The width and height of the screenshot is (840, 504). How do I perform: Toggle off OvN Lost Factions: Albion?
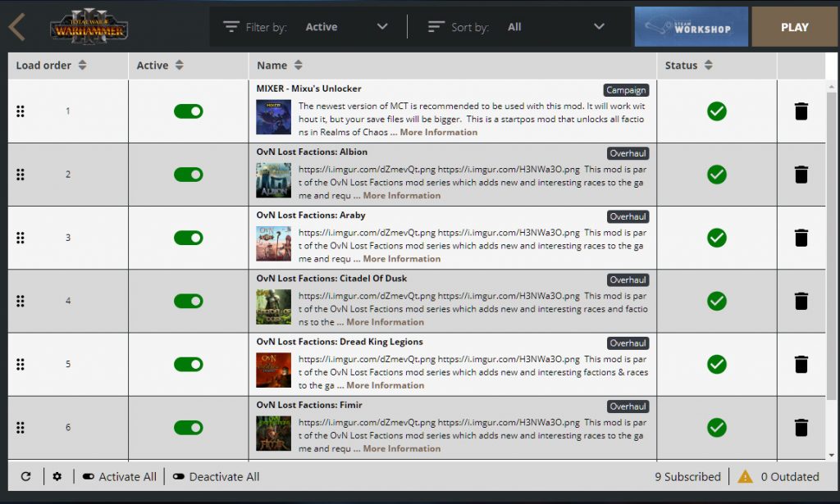[x=189, y=175]
